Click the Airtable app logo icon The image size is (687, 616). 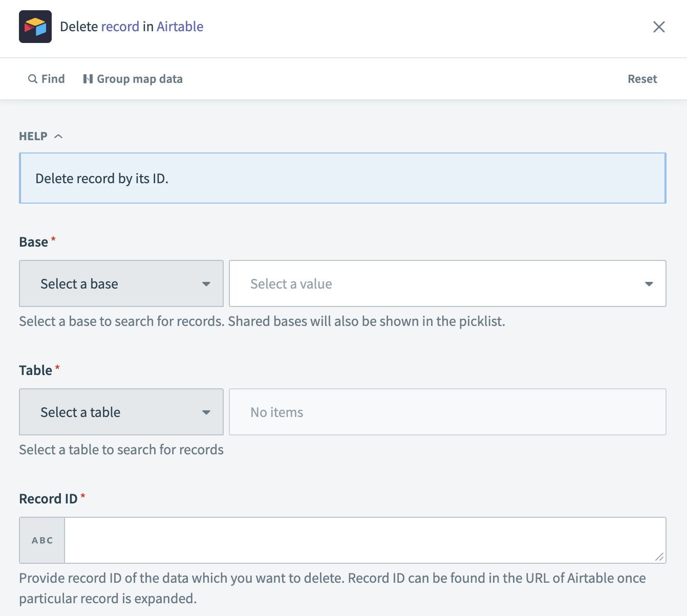pos(35,27)
